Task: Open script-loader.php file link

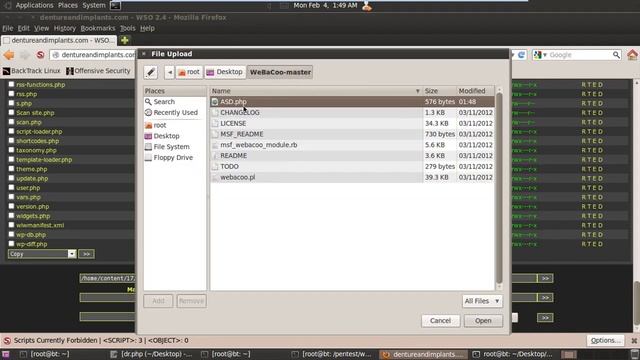Action: pos(39,131)
